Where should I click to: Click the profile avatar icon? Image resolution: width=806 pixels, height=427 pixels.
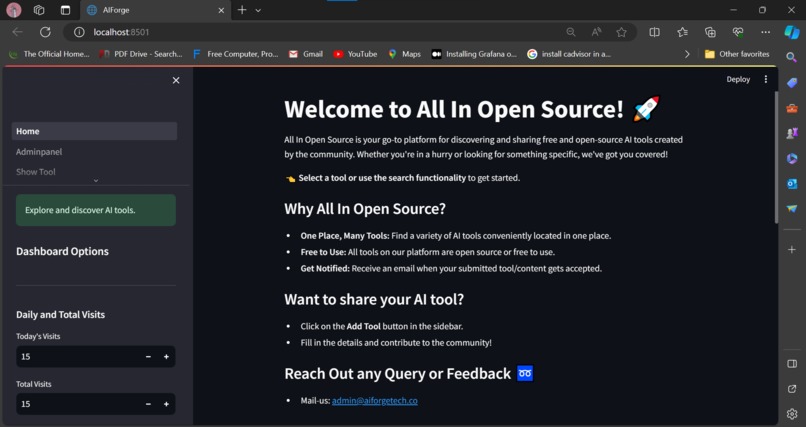pos(14,10)
